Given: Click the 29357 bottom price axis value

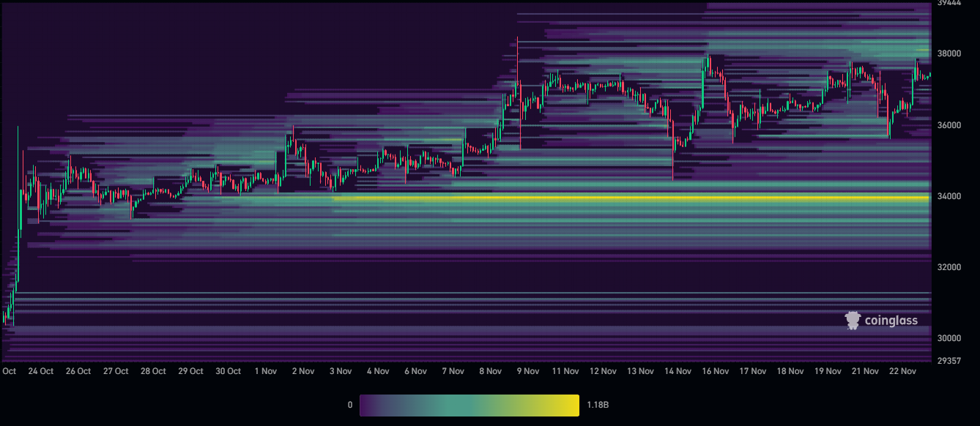Looking at the screenshot, I should point(948,360).
